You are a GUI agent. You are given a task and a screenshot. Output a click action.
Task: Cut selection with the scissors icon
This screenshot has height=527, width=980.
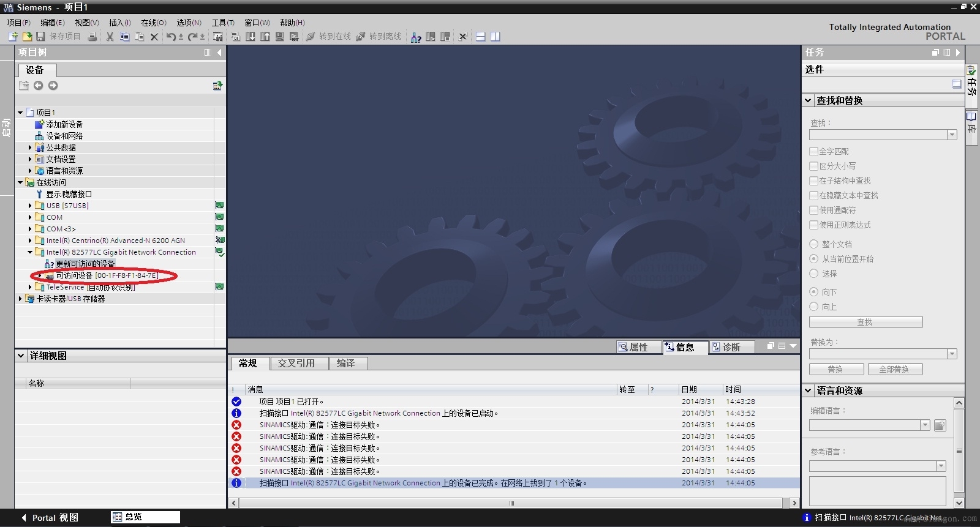(110, 37)
